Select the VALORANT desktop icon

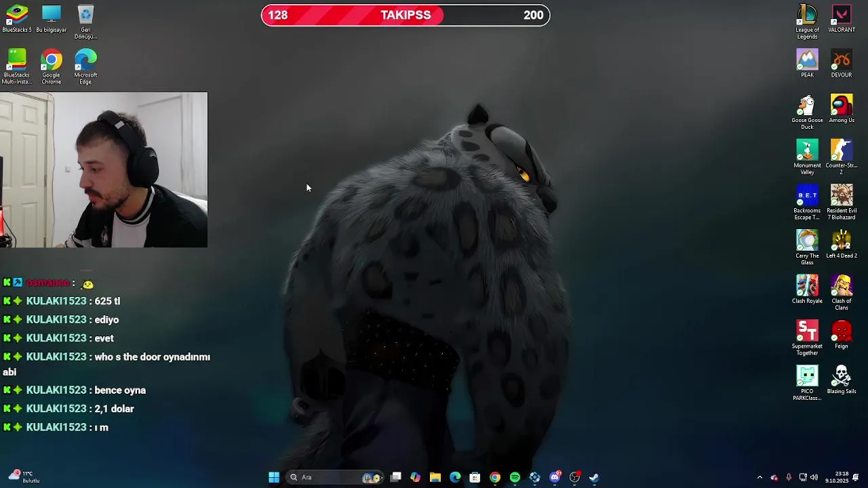point(842,19)
